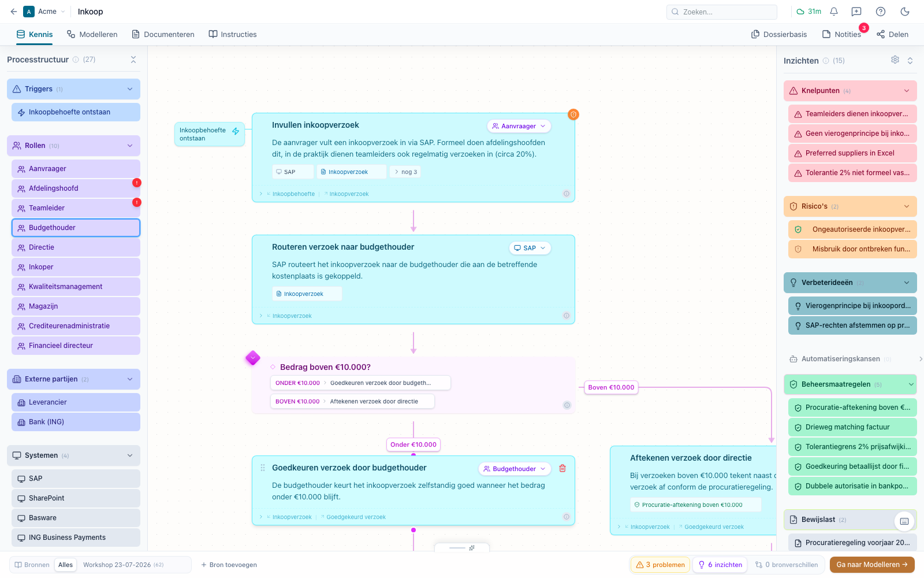Select Bank (ING) external party
The height and width of the screenshot is (578, 924).
(x=76, y=422)
